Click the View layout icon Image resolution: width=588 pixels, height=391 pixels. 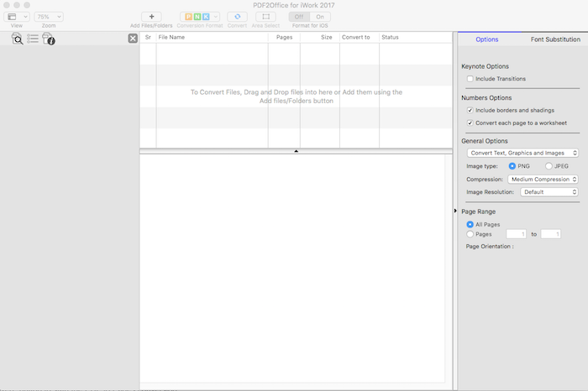click(12, 17)
